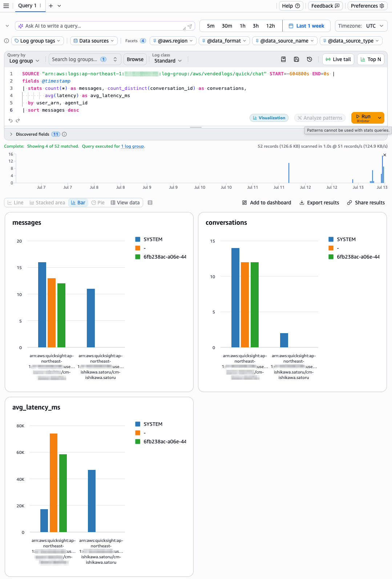Click Add to dashboard
This screenshot has width=392, height=579.
[x=267, y=203]
